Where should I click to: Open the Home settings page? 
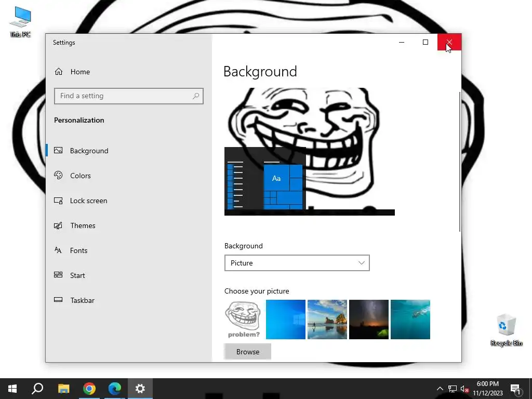(80, 72)
